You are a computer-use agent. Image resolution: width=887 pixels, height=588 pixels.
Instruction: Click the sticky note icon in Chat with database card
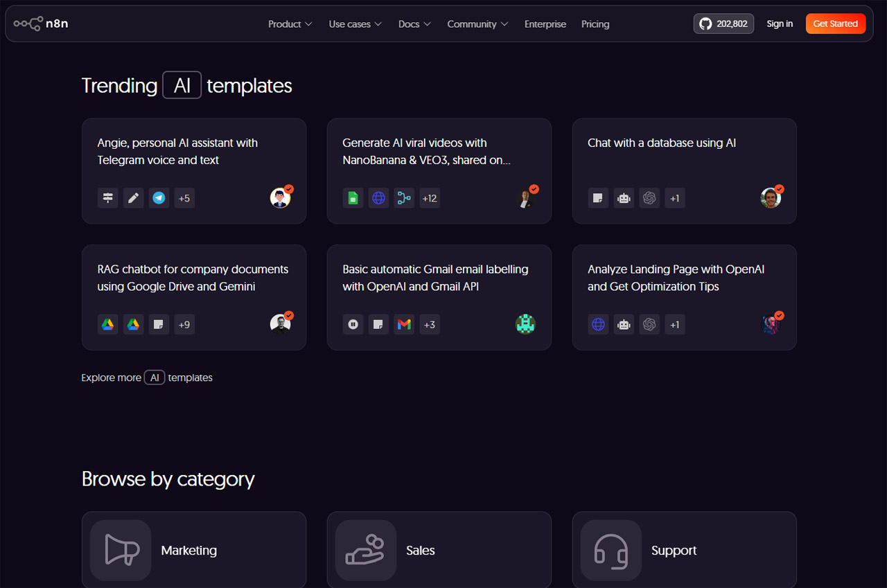point(598,198)
